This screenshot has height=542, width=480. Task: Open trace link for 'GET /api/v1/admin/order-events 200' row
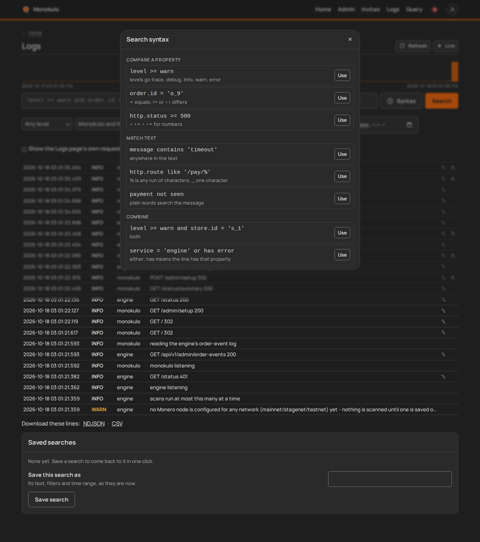pos(443,355)
